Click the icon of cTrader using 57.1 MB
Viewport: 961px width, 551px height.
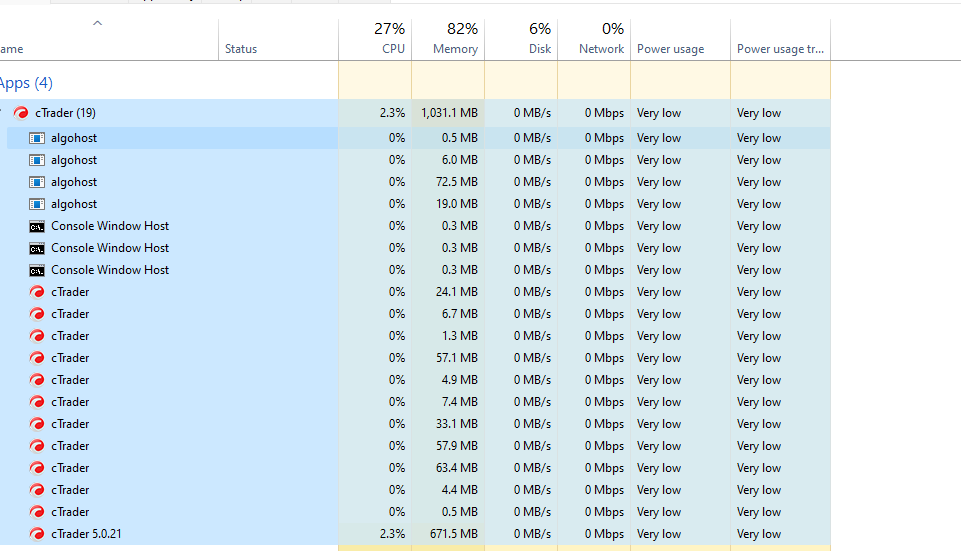tap(37, 359)
